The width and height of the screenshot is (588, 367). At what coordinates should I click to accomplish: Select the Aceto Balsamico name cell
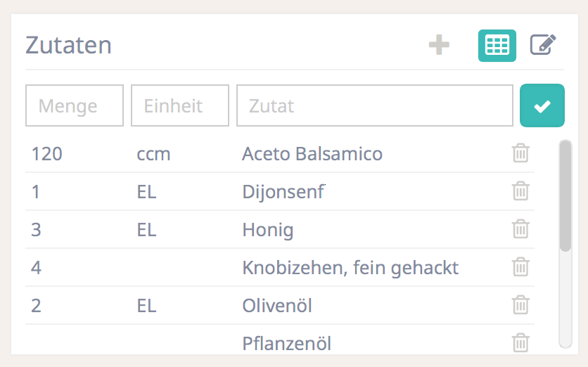tap(312, 153)
